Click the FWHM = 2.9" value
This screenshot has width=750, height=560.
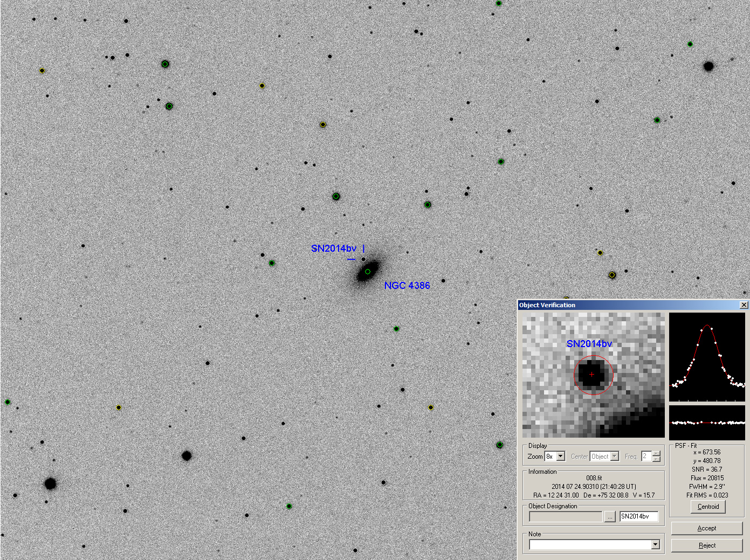707,487
